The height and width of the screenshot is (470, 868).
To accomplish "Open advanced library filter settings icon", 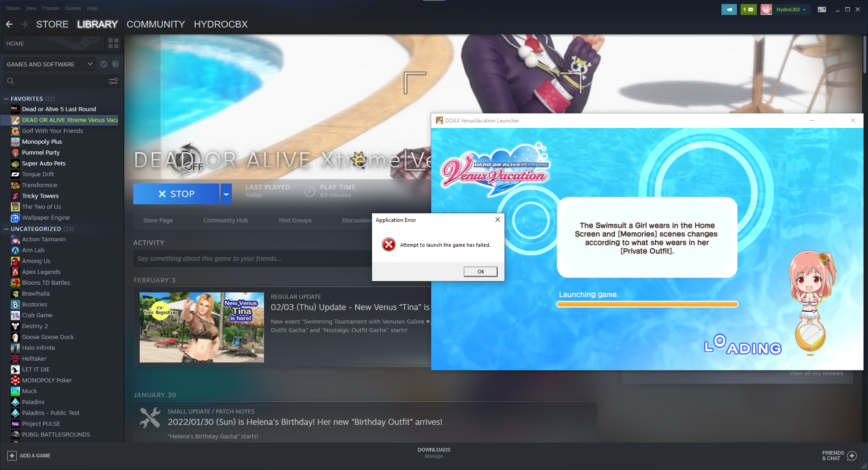I will pos(113,81).
